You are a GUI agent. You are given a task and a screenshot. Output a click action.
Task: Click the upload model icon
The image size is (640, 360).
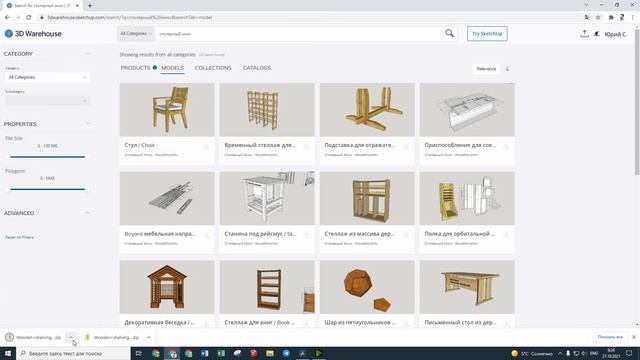(x=584, y=34)
